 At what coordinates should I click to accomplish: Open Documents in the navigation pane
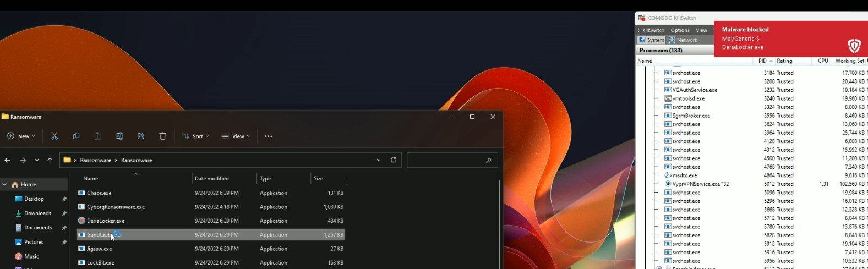tap(38, 228)
